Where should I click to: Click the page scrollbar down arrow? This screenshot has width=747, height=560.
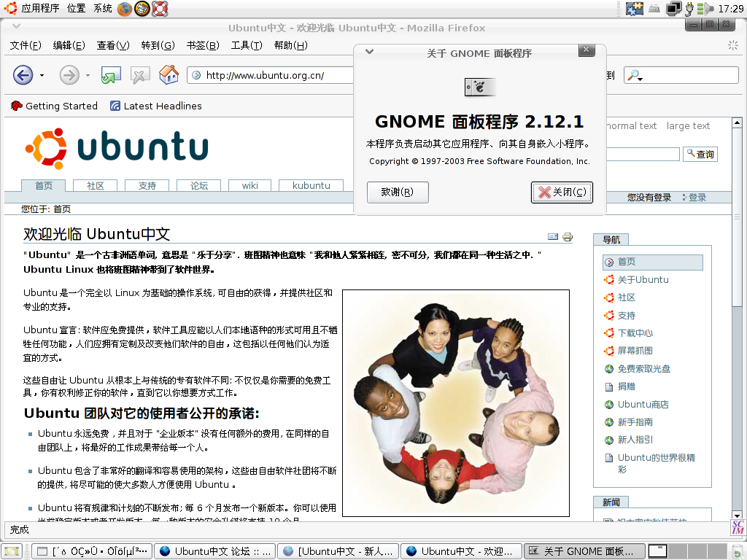click(737, 515)
